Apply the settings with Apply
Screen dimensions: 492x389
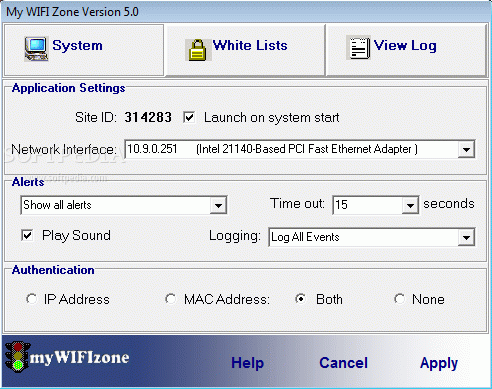coord(439,363)
